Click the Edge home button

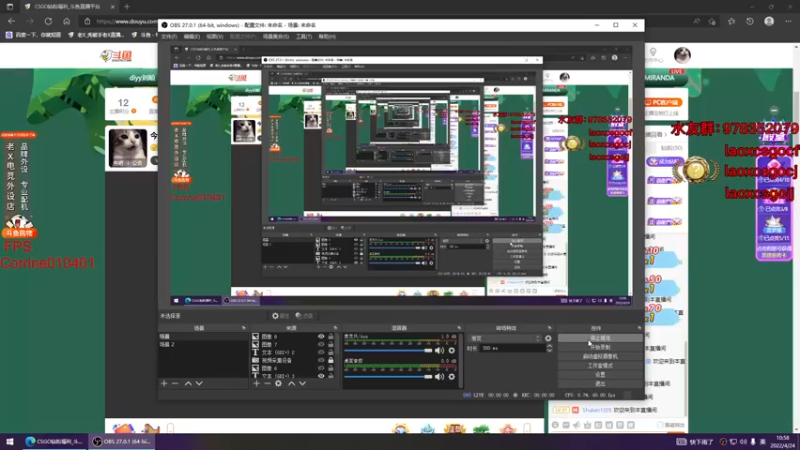[66, 21]
